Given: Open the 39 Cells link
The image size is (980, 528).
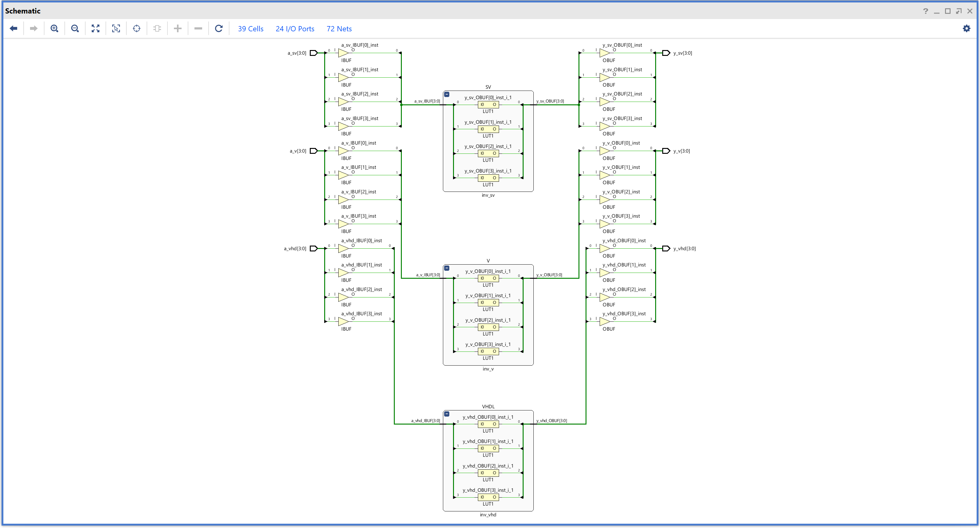Looking at the screenshot, I should tap(250, 29).
